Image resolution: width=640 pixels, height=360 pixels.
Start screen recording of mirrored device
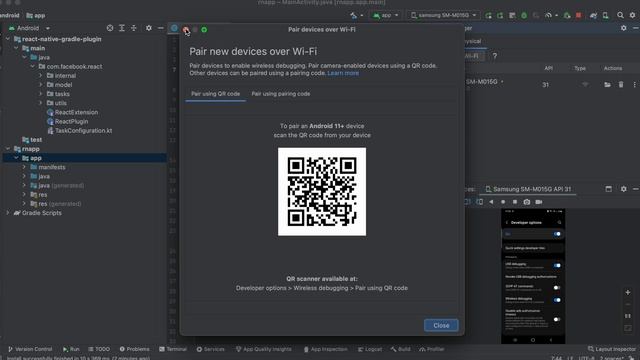point(539,202)
